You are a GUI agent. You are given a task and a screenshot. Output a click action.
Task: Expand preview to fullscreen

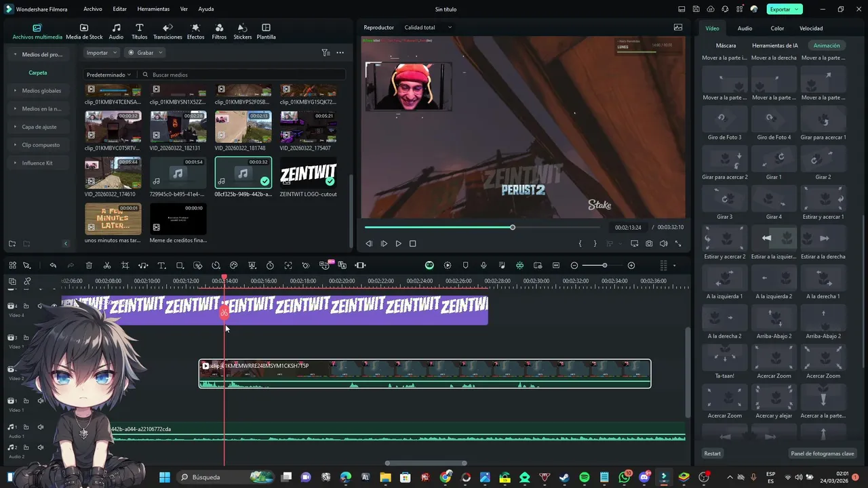678,243
